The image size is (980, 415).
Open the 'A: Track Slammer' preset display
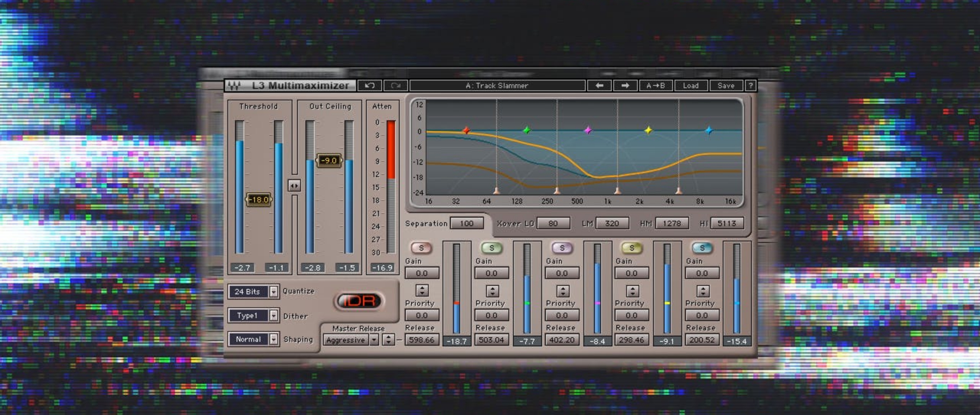coord(497,85)
